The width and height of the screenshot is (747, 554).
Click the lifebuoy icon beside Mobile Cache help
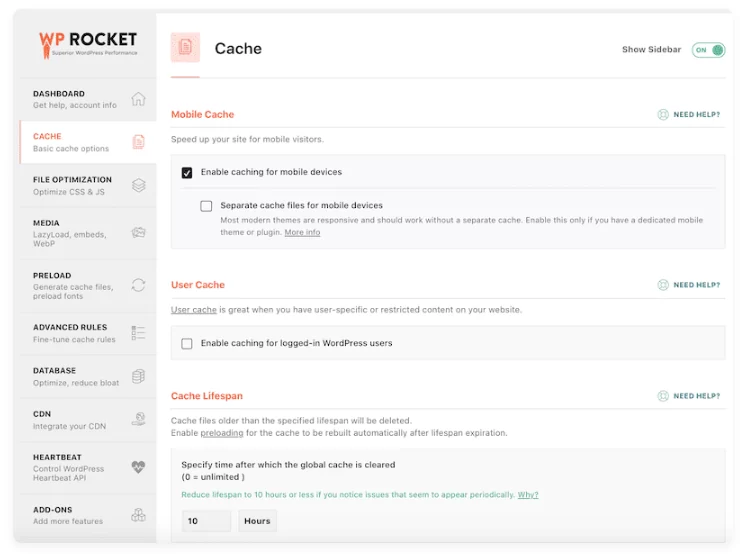(663, 114)
